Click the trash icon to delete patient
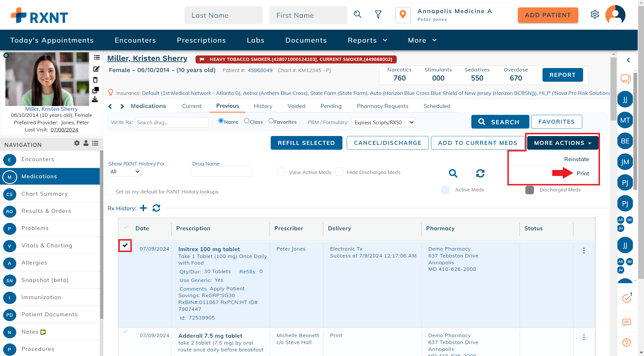644x356 pixels. [95, 80]
